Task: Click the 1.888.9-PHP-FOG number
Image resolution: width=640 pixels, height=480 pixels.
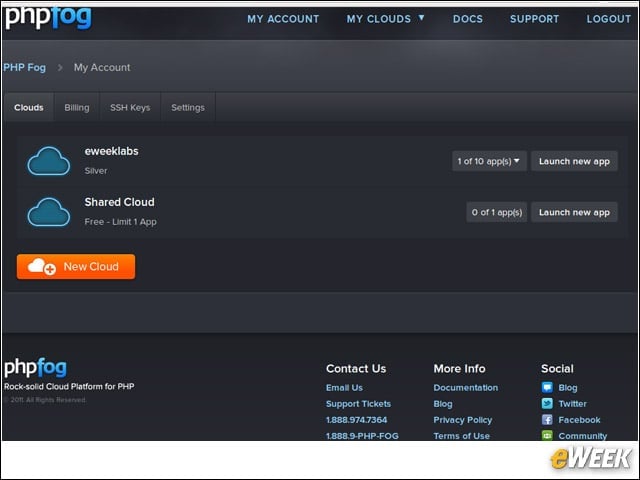Action: click(362, 436)
